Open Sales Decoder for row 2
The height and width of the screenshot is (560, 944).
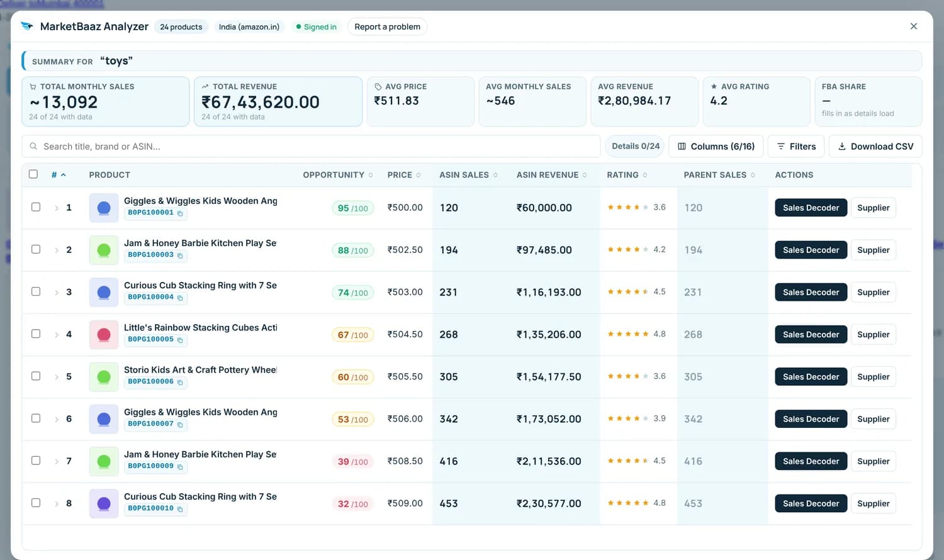[x=811, y=250]
